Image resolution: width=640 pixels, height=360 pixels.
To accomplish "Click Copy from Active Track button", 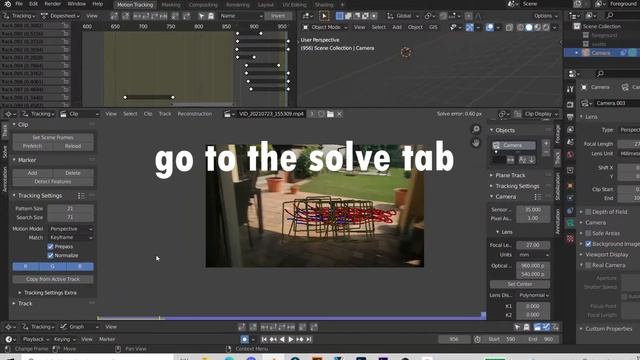I will 53,279.
